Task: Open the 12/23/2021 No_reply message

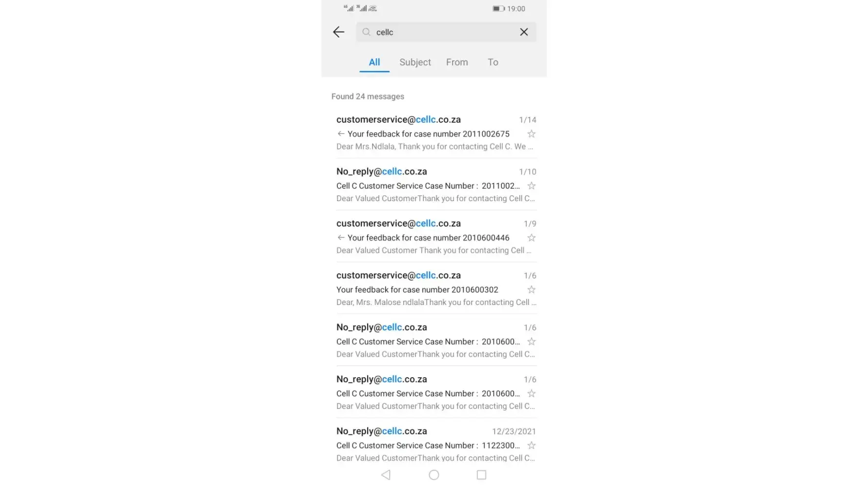Action: 436,444
